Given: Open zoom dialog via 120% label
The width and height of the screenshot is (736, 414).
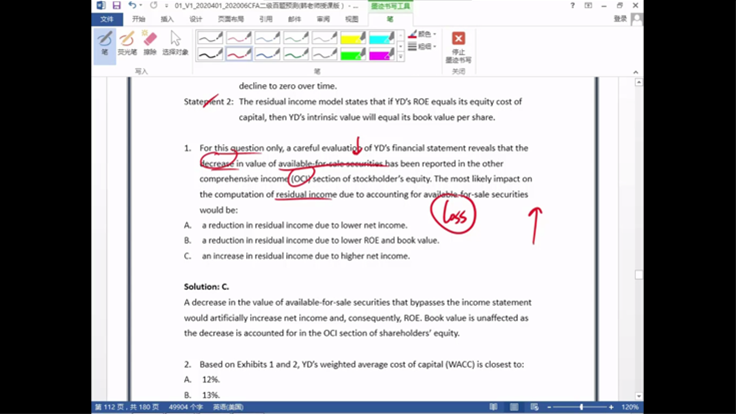Looking at the screenshot, I should coord(630,407).
